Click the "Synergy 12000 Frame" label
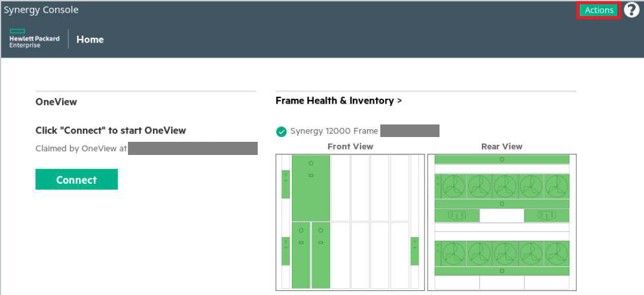 tap(334, 131)
